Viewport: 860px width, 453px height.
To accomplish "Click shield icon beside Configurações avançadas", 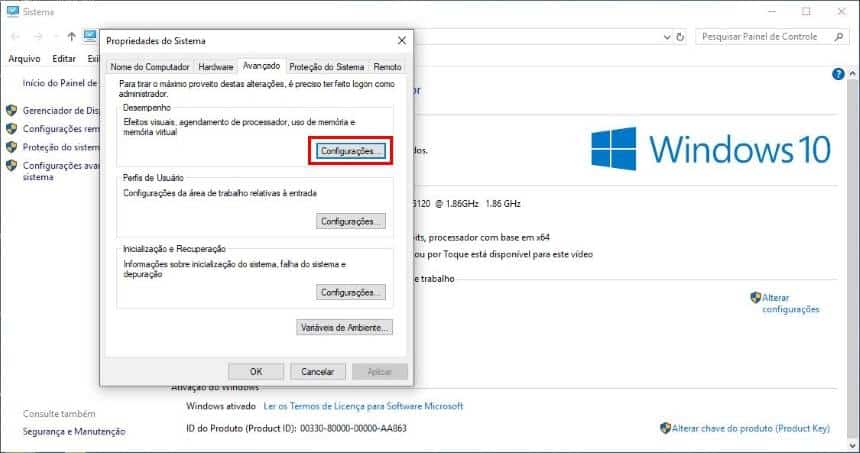I will (x=12, y=165).
